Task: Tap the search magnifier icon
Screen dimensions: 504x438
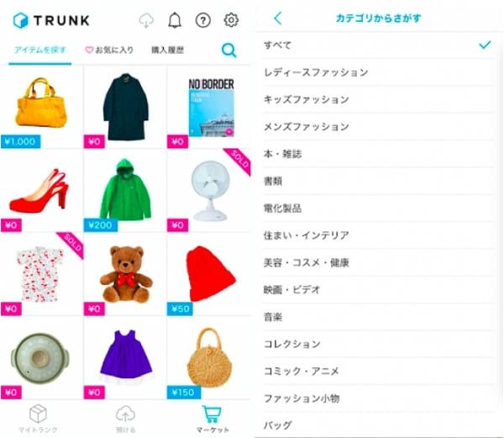Action: (229, 50)
